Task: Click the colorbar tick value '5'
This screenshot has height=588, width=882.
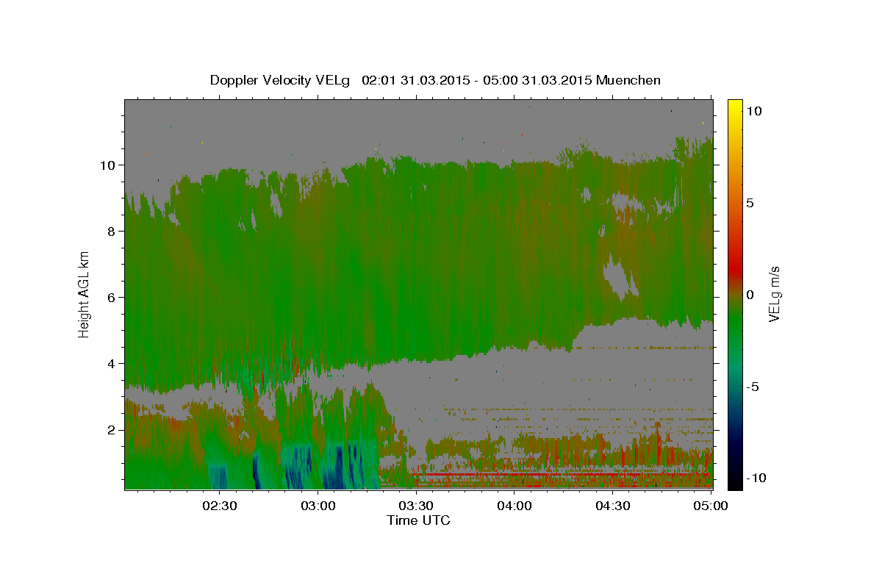Action: [750, 203]
